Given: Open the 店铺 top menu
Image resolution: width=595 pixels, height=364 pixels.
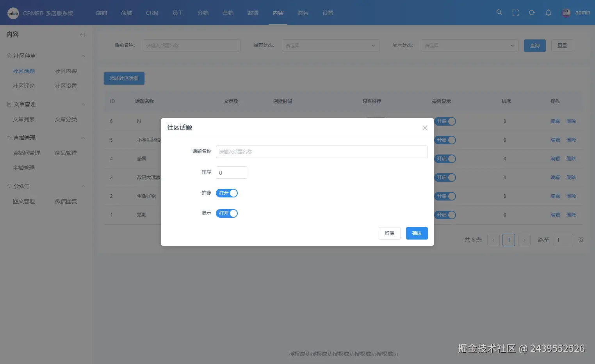Looking at the screenshot, I should 102,13.
